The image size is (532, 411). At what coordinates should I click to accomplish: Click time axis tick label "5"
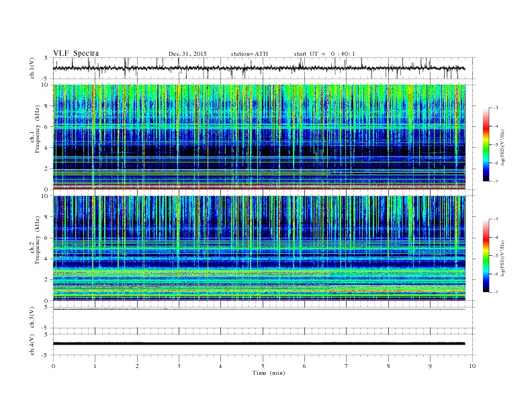(263, 366)
